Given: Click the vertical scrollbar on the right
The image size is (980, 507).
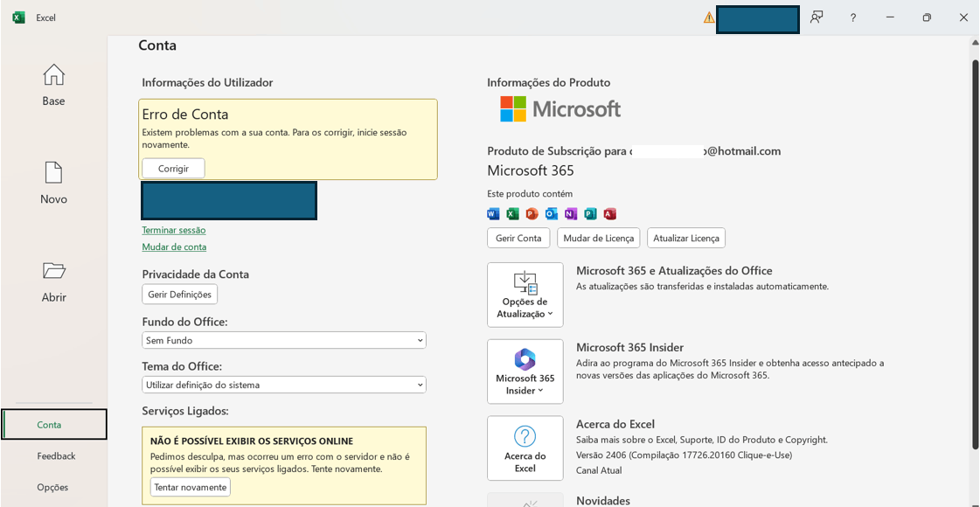Looking at the screenshot, I should coord(975,253).
